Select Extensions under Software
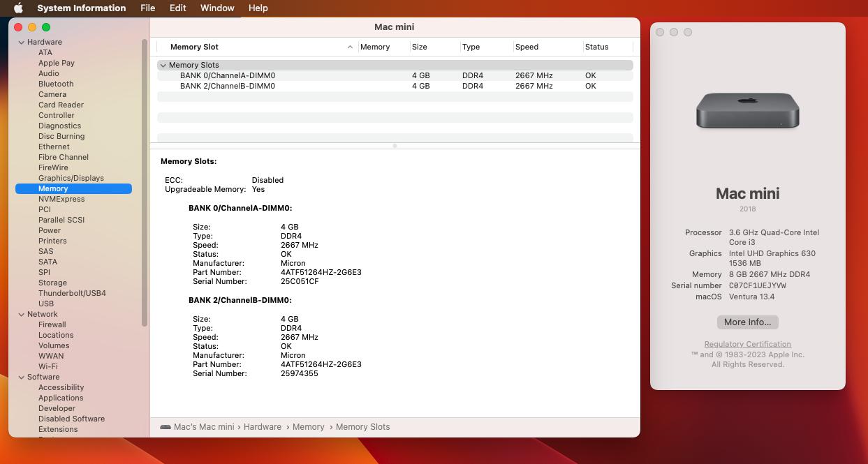The height and width of the screenshot is (464, 868). click(58, 429)
